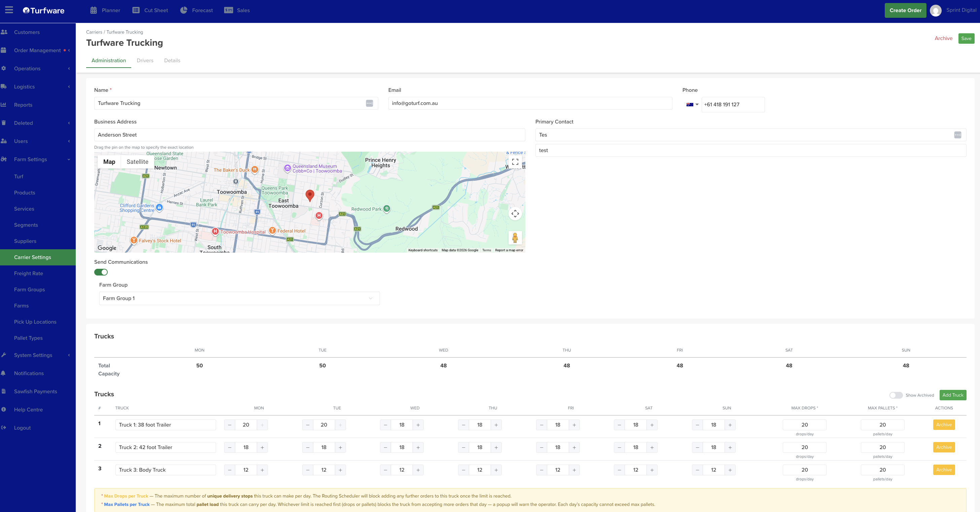Click the Logout icon
The image size is (980, 512).
tap(4, 428)
